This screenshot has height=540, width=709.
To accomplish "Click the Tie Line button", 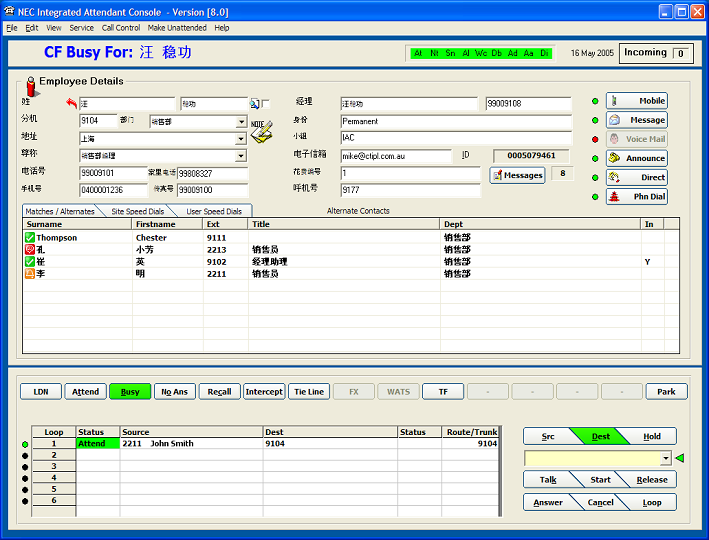I will tap(309, 392).
